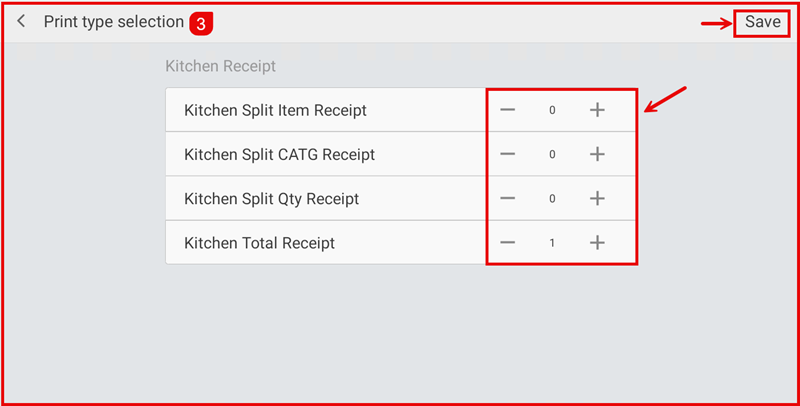Increase Kitchen Split CATG Receipt count
Screen dimensions: 800x406
click(x=597, y=154)
